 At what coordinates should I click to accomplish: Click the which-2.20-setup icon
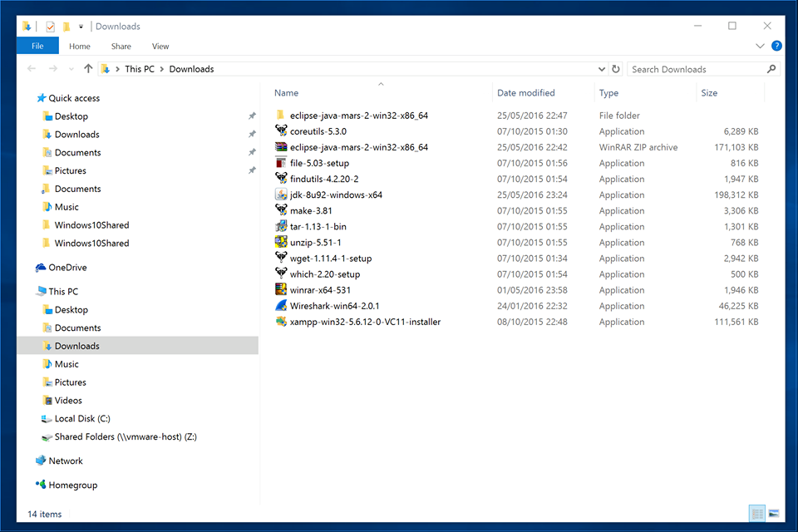coord(281,273)
